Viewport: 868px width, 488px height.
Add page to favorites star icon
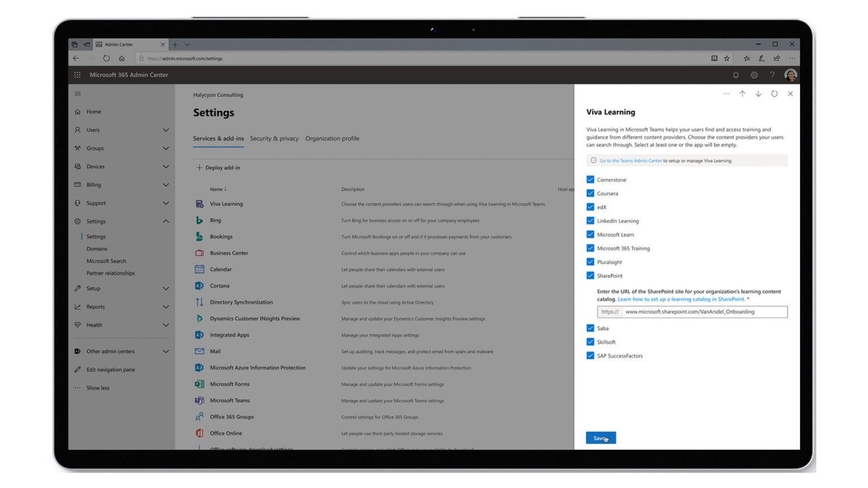point(727,58)
